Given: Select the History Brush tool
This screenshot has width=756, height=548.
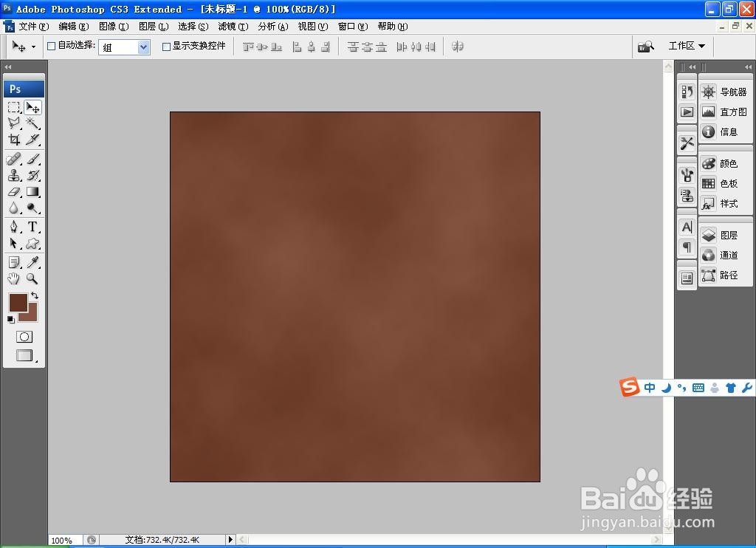Looking at the screenshot, I should click(32, 175).
